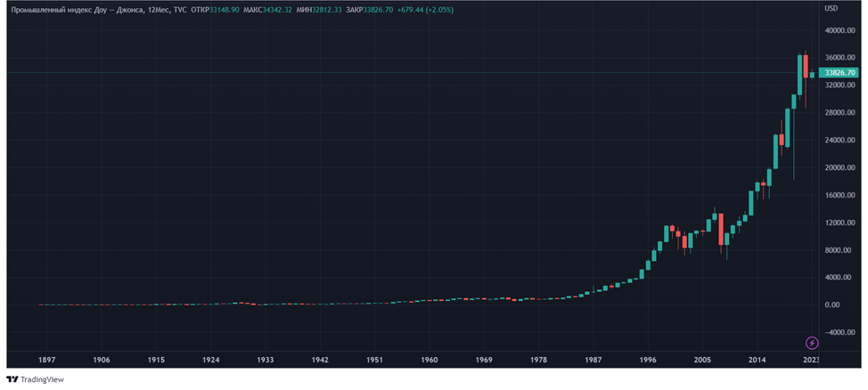This screenshot has height=390, width=868.
Task: Click the tall red candle near 36000
Action: pyautogui.click(x=806, y=67)
